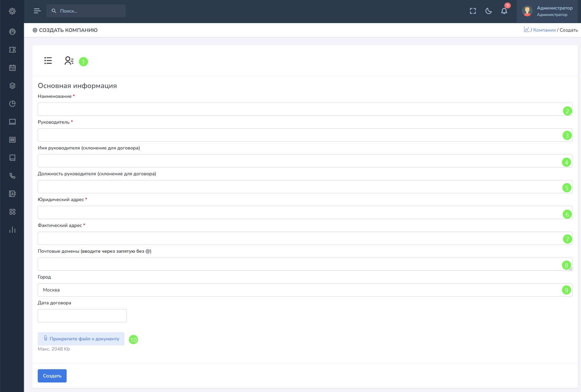This screenshot has width=581, height=392.
Task: Click the Создать button
Action: point(52,376)
